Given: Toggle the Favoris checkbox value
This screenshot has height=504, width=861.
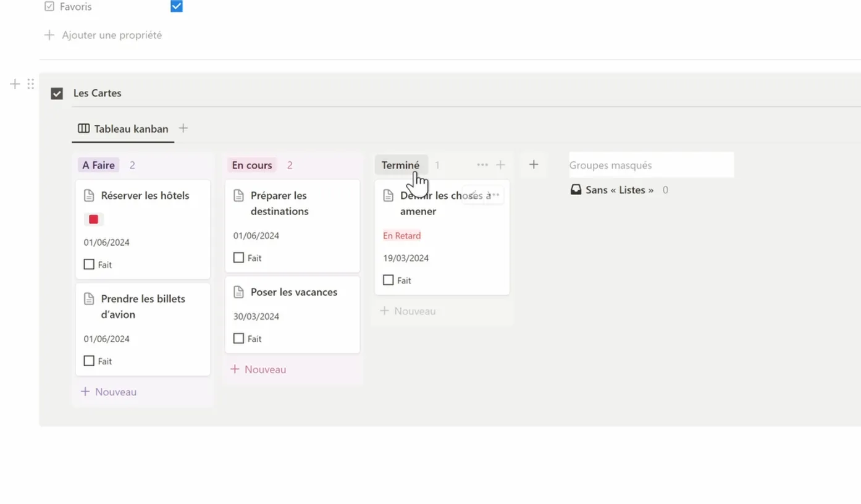Looking at the screenshot, I should pyautogui.click(x=177, y=6).
